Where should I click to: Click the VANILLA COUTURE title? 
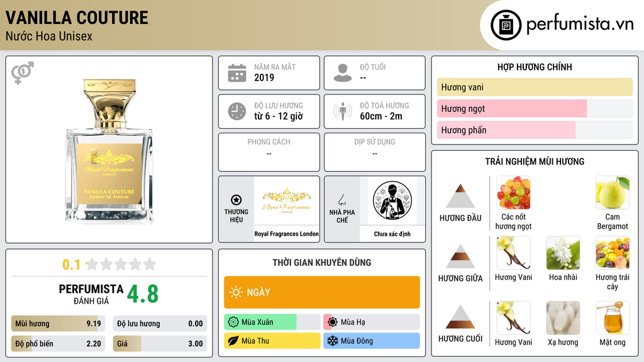pos(77,18)
